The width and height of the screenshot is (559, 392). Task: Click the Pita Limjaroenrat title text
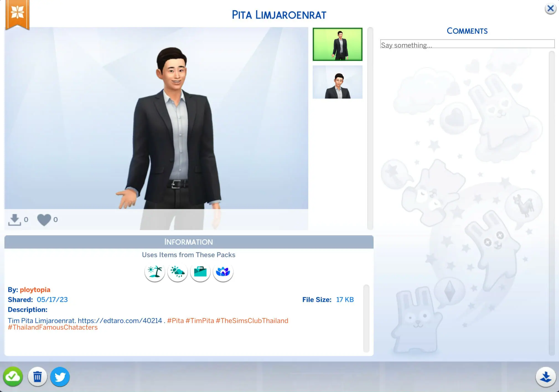pyautogui.click(x=279, y=15)
